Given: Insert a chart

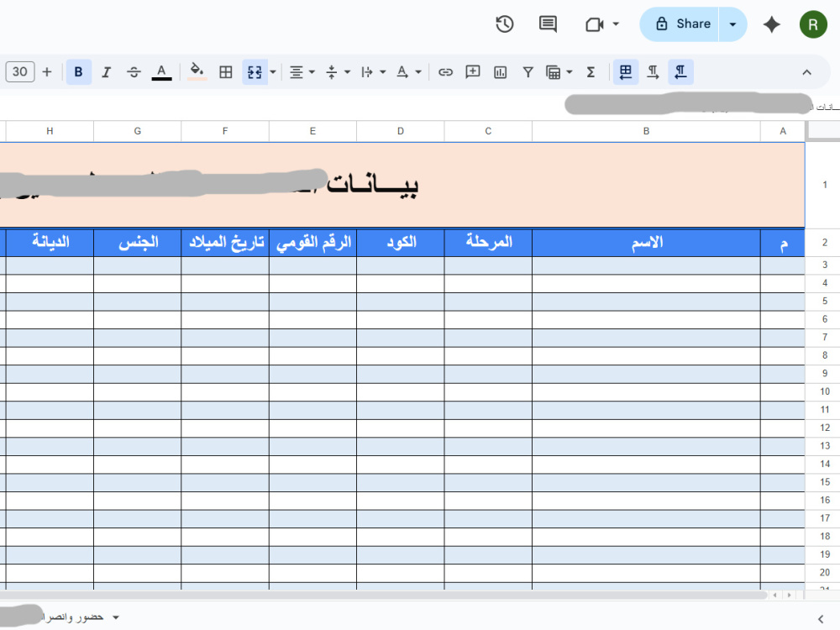Looking at the screenshot, I should 498,71.
